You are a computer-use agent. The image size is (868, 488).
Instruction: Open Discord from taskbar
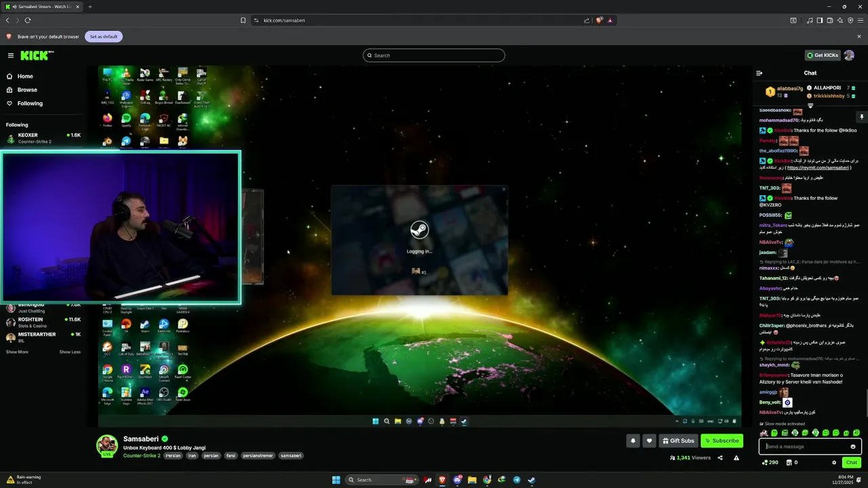(x=458, y=480)
